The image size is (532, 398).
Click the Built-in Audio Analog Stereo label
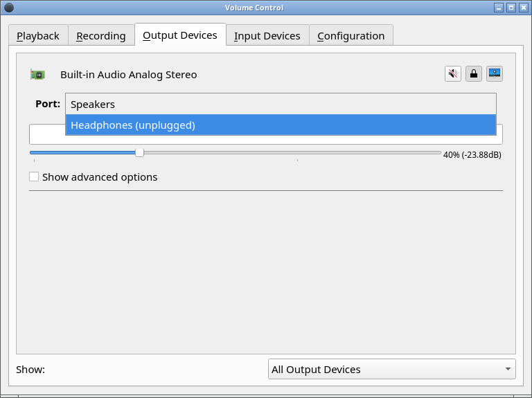pyautogui.click(x=128, y=75)
